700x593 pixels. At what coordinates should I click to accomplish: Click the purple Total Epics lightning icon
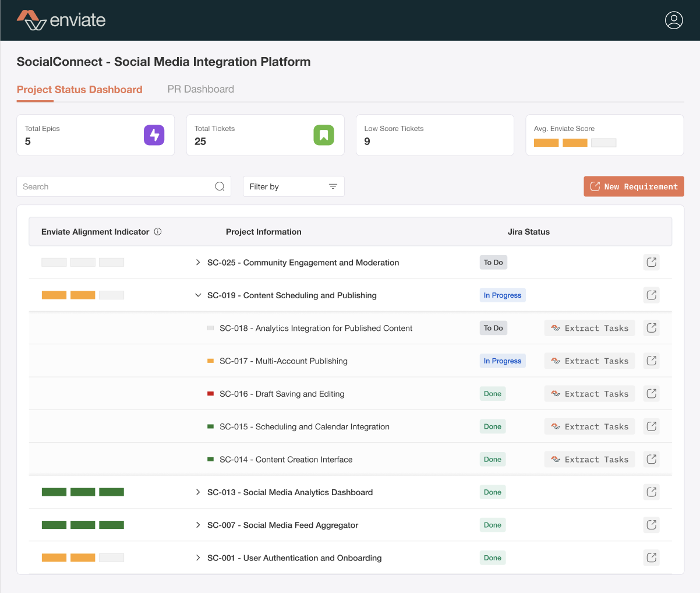[x=154, y=135]
